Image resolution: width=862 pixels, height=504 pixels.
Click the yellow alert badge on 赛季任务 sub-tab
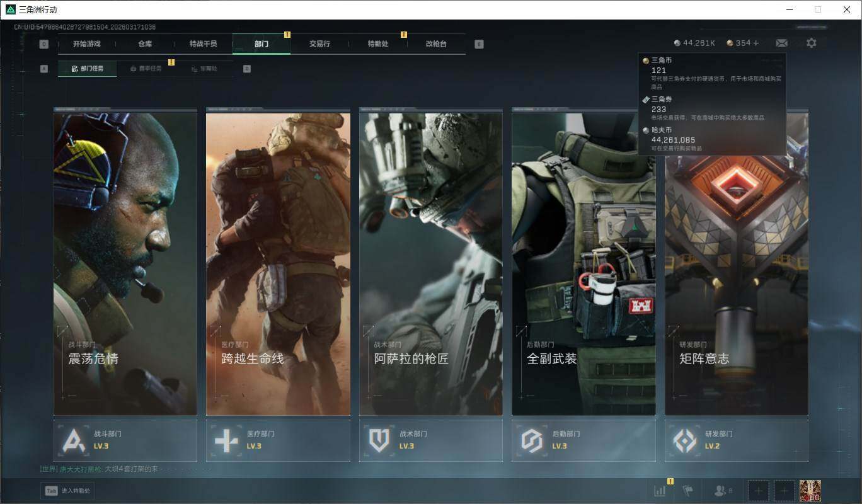[171, 62]
